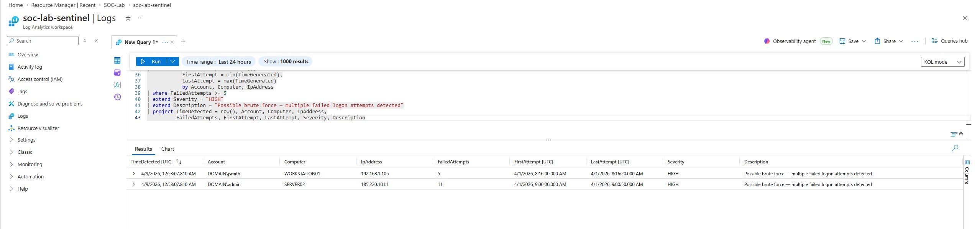This screenshot has height=229, width=980.
Task: Search results with the magnifier icon
Action: coord(955,148)
